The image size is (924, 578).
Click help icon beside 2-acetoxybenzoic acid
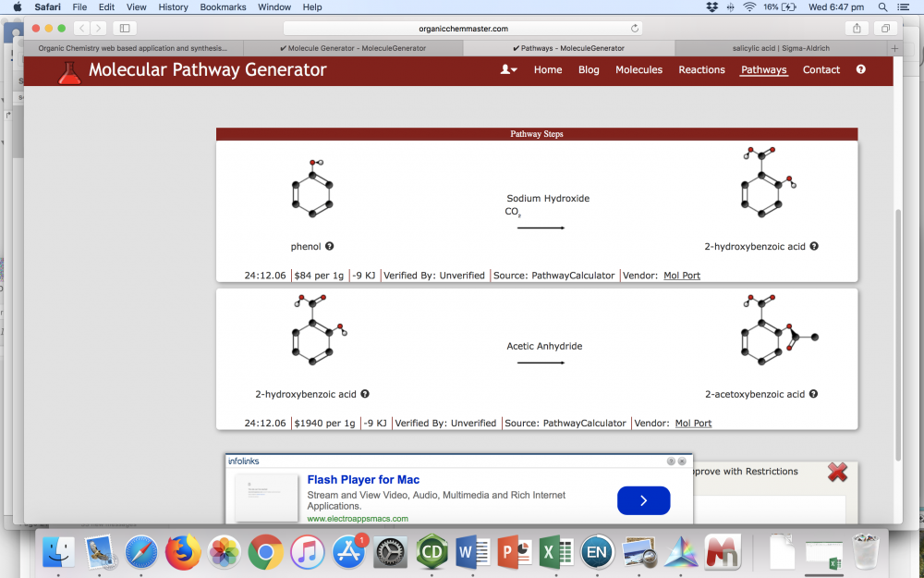coord(813,394)
